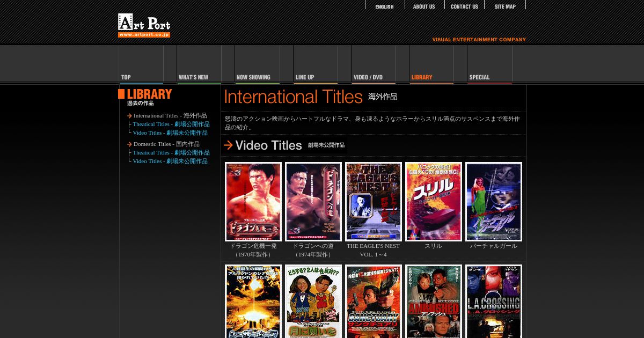Open ドラゴン危機一発 poster thumbnail
644x338 pixels.
point(253,202)
